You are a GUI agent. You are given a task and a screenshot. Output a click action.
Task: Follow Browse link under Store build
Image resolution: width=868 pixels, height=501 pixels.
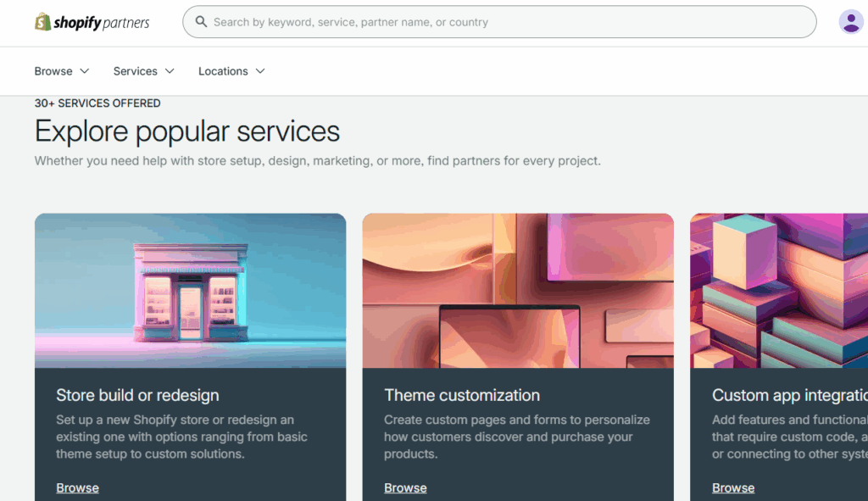(x=77, y=487)
